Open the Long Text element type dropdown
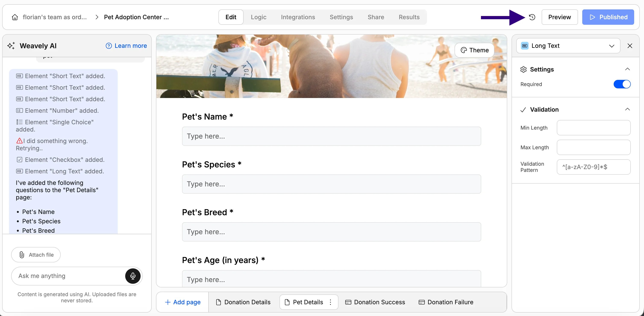 click(x=568, y=46)
